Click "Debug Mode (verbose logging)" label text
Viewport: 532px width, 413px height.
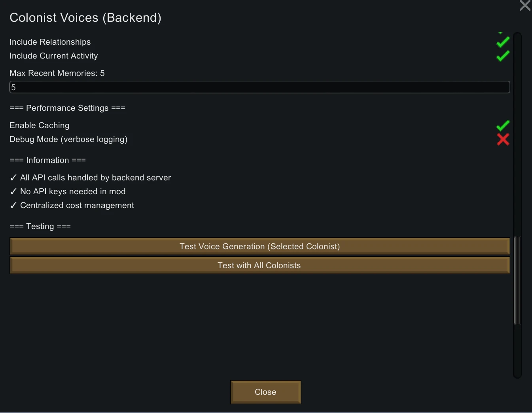pos(68,139)
